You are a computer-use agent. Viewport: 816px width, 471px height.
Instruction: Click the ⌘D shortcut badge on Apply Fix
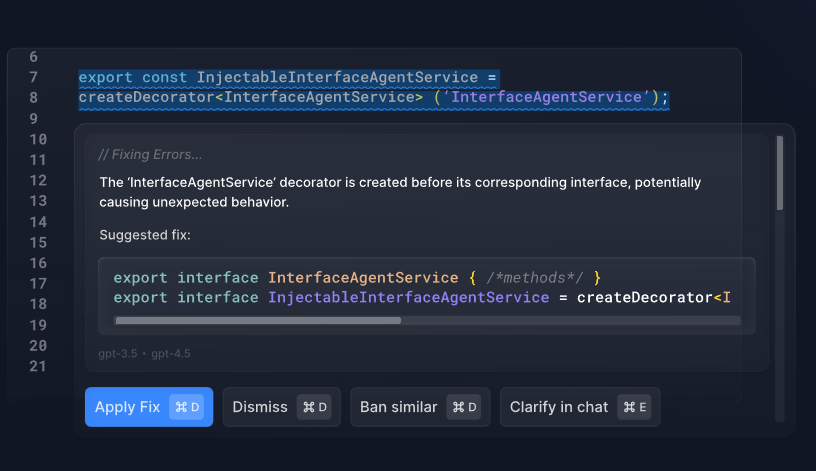pyautogui.click(x=187, y=407)
